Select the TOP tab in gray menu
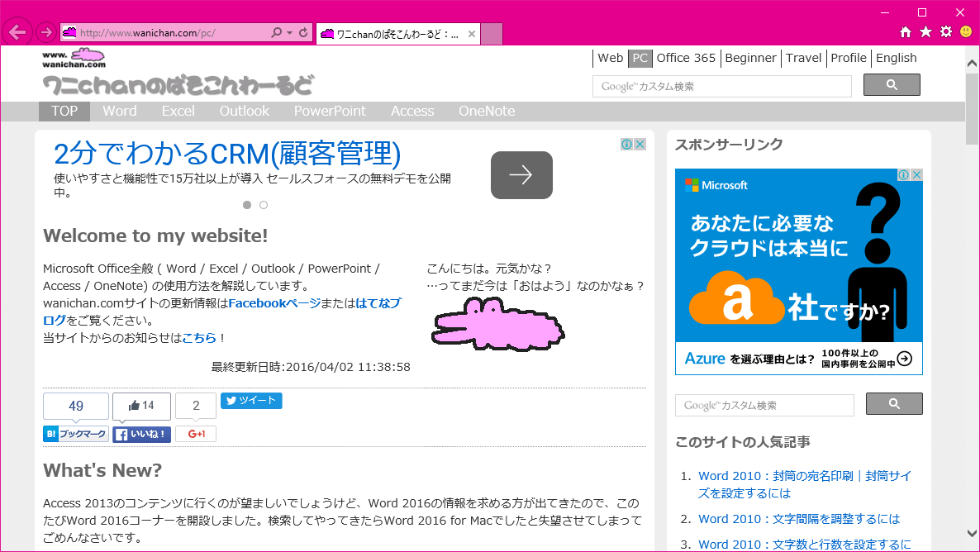This screenshot has height=552, width=980. (64, 112)
